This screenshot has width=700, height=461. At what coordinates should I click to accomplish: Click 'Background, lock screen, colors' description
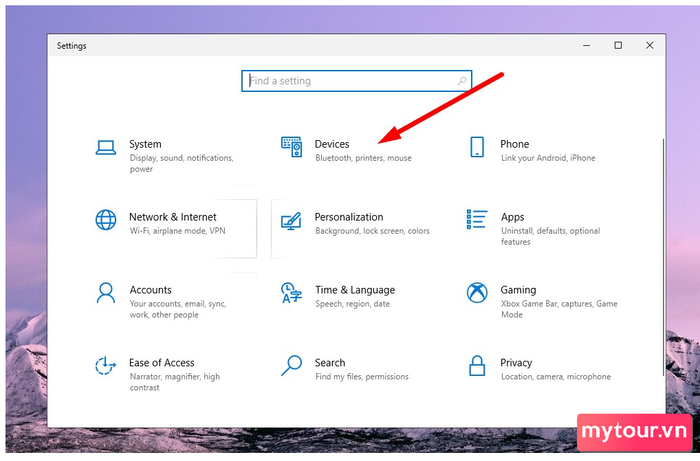coord(372,231)
